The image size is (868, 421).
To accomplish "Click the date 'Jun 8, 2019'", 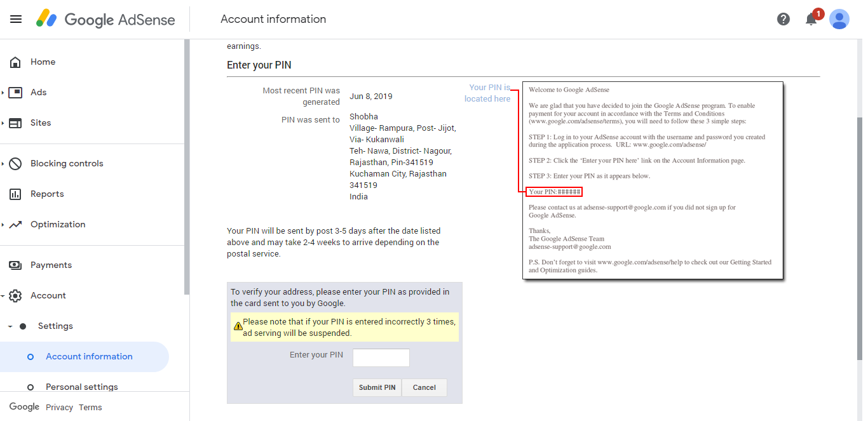I will point(371,97).
